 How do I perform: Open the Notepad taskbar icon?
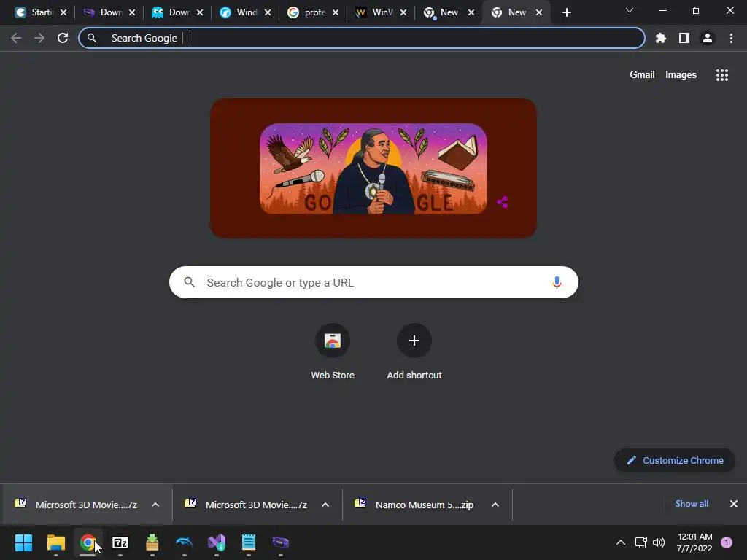249,542
